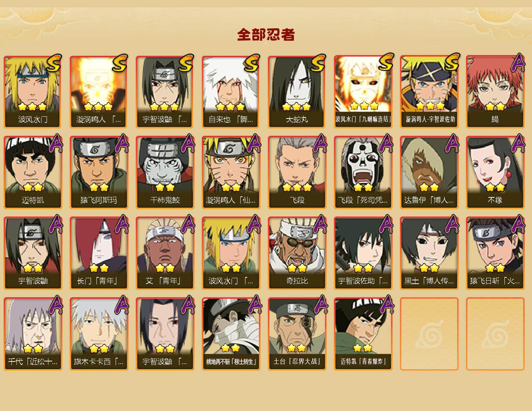Open the 艾「青年」ninja card
Image resolution: width=532 pixels, height=411 pixels.
pos(165,253)
